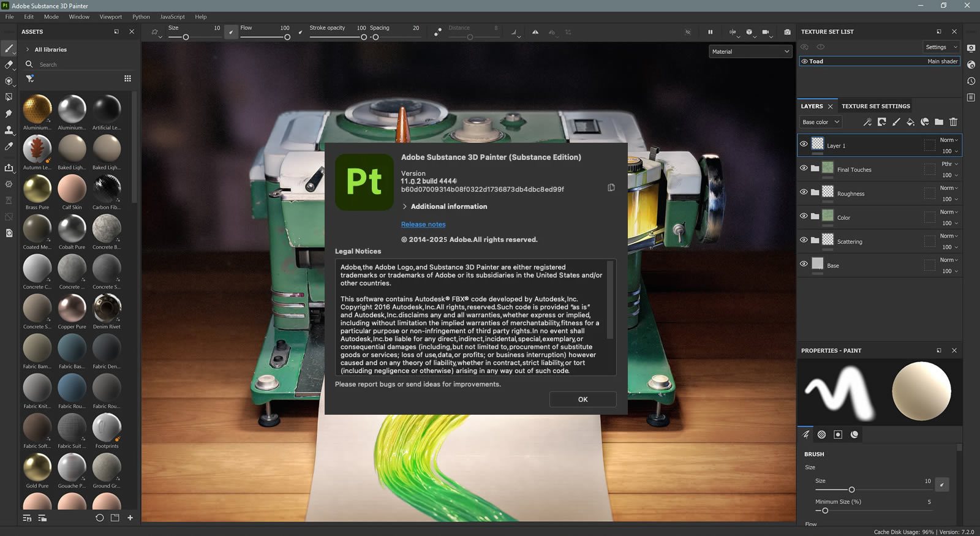The height and width of the screenshot is (536, 980).
Task: Open the Release notes link
Action: tap(423, 224)
